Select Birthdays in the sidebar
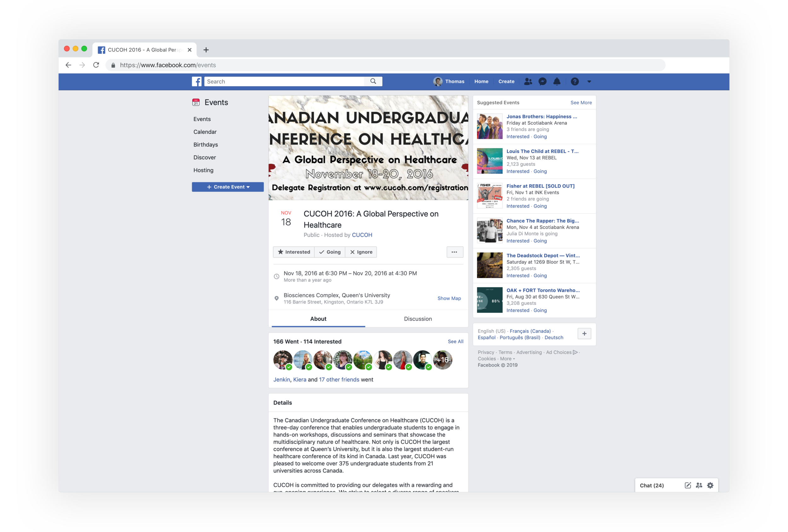Viewport: 788px width, 532px height. click(x=206, y=145)
